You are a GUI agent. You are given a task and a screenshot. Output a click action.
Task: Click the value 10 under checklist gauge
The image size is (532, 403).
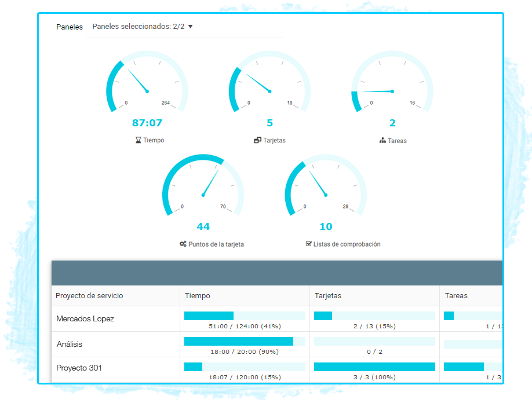click(x=326, y=226)
